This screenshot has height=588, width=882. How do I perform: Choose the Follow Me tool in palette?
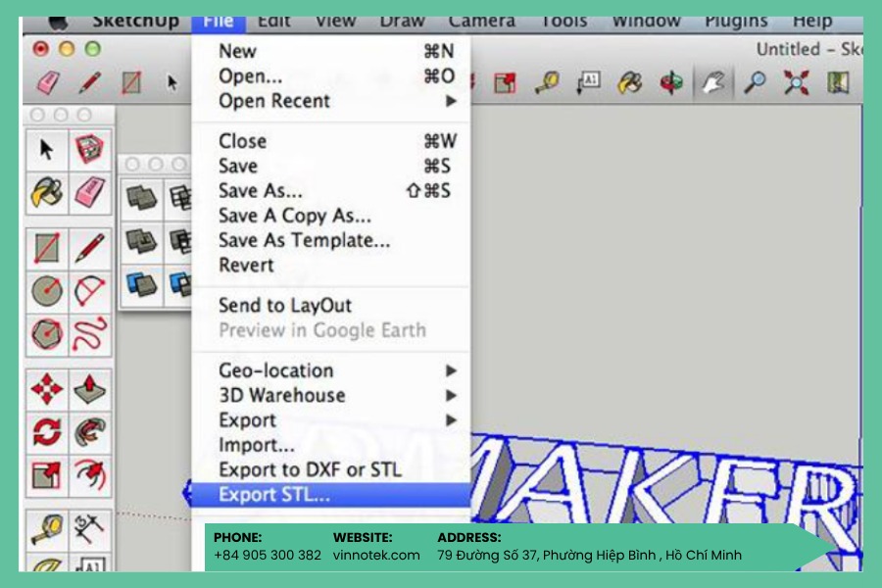tap(90, 432)
